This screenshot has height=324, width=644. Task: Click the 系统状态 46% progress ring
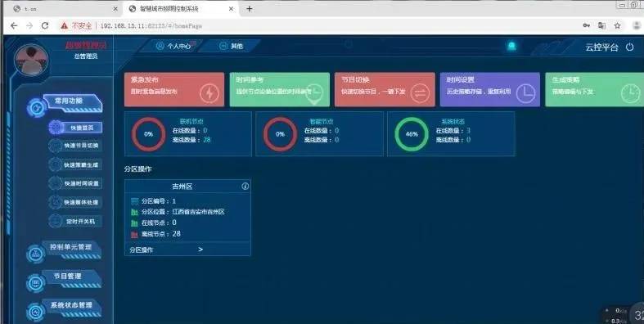412,134
